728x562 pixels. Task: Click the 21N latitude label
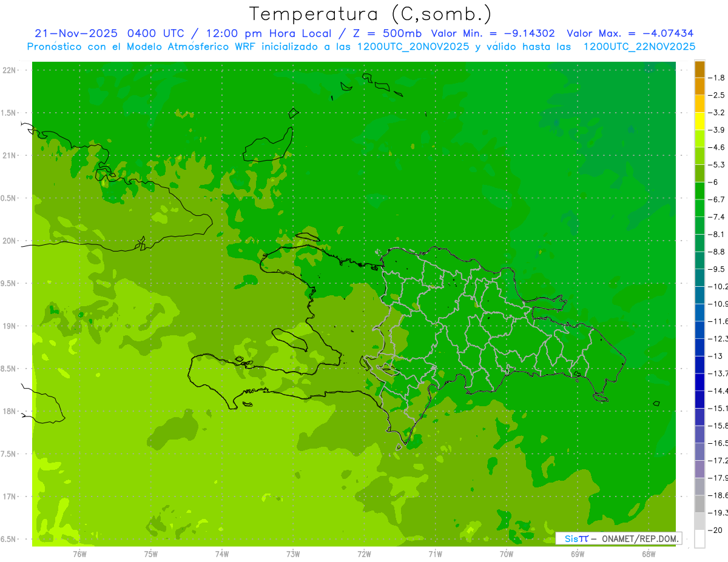(8, 155)
